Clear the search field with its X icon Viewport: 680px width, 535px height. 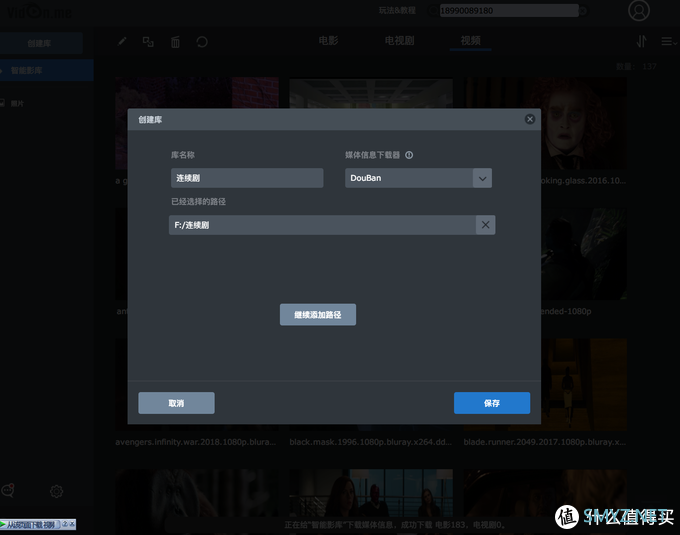click(583, 11)
